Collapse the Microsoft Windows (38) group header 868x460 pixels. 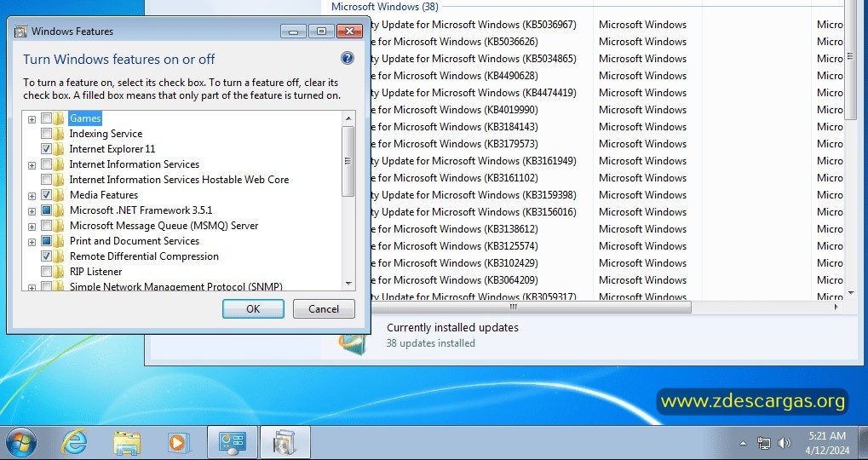click(x=385, y=7)
